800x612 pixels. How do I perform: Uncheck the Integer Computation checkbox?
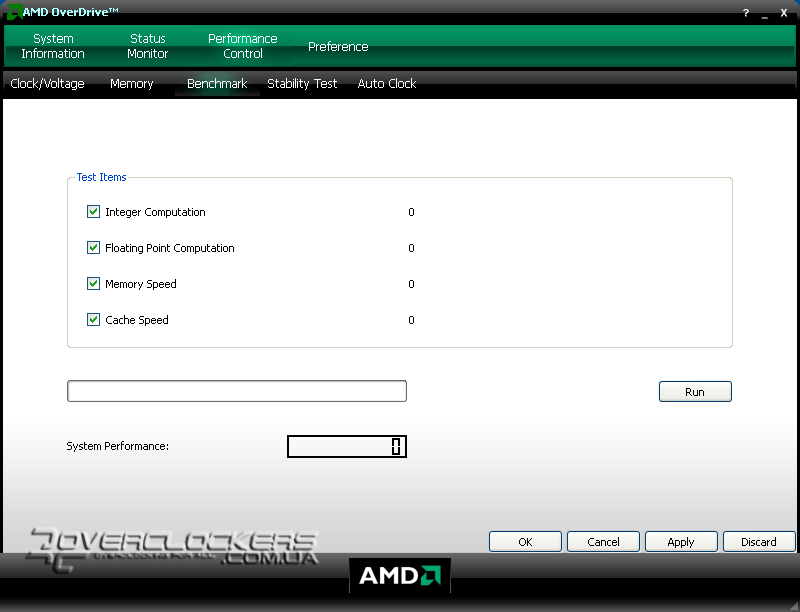pyautogui.click(x=93, y=212)
